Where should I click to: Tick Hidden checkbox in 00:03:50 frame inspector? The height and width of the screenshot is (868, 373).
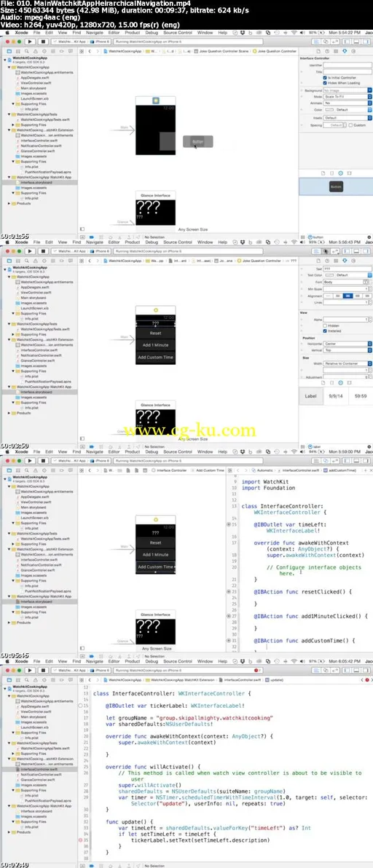(x=325, y=325)
